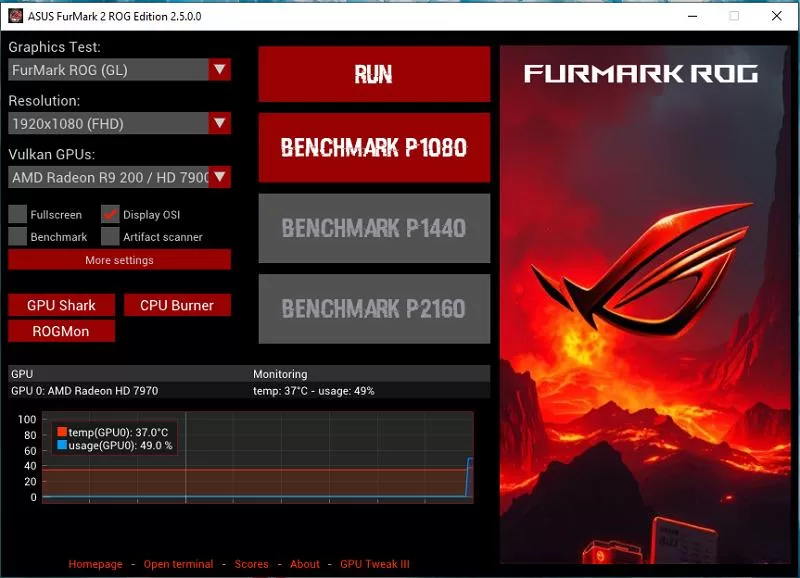This screenshot has width=800, height=578.
Task: Expand the Resolution dropdown arrow
Action: pos(219,123)
